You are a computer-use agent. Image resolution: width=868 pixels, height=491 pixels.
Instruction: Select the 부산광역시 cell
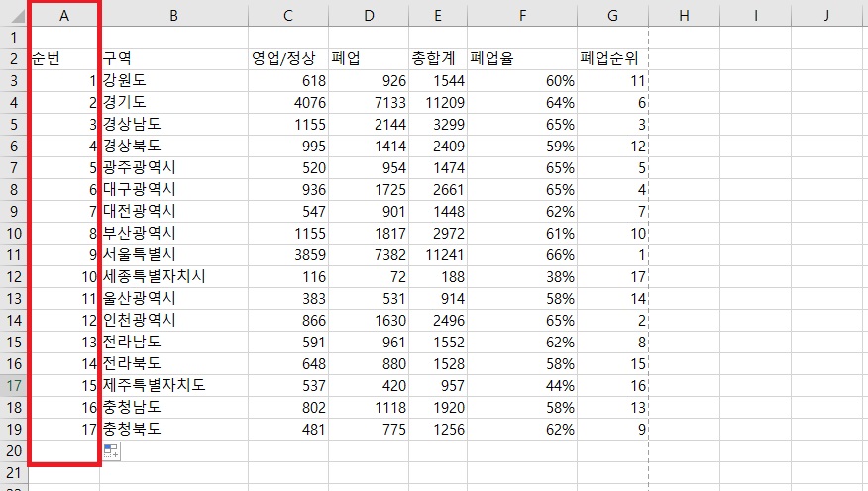[x=173, y=234]
